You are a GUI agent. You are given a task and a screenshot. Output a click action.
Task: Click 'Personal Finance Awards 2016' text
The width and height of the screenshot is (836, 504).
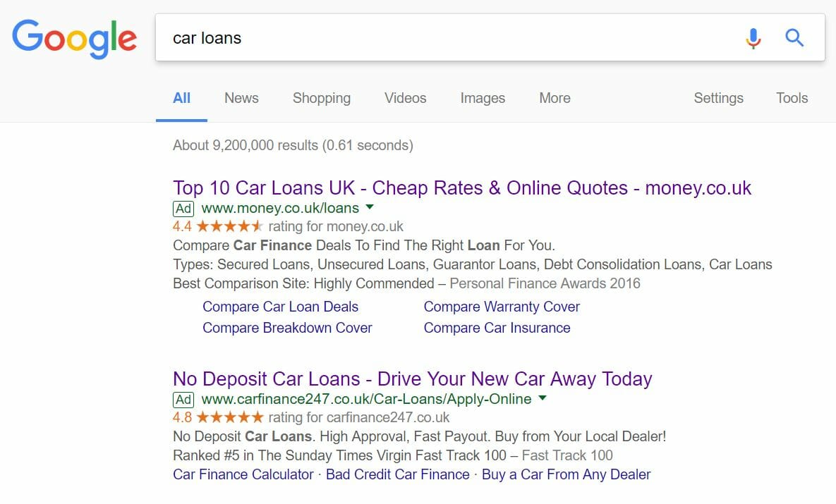point(545,283)
